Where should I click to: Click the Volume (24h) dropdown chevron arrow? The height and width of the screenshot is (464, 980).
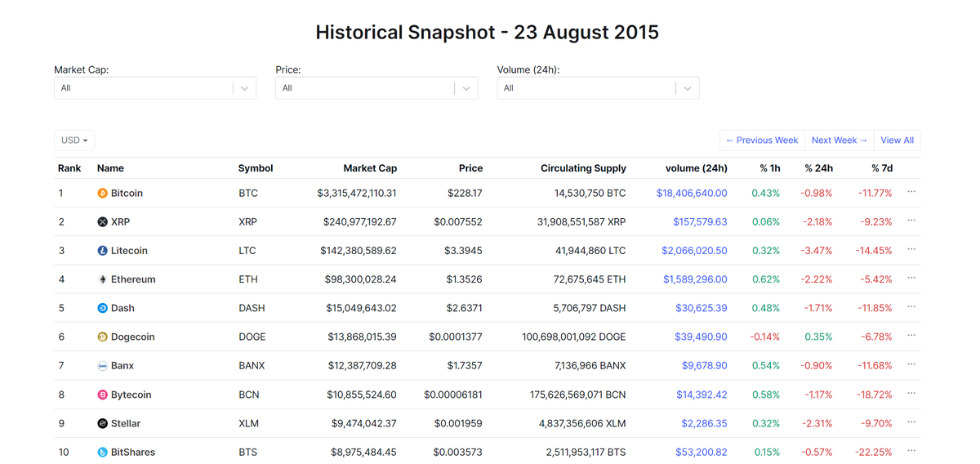[687, 88]
